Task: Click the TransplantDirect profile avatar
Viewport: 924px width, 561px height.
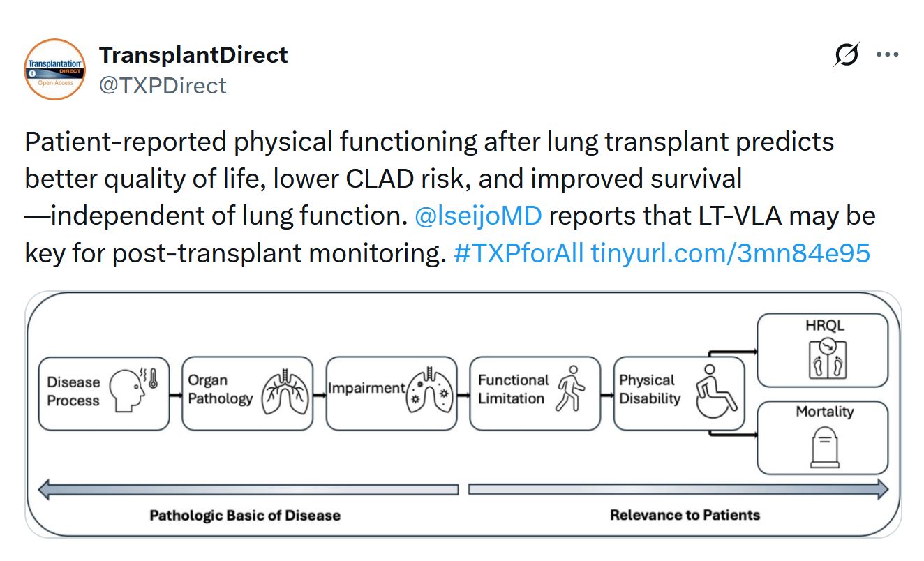Action: pyautogui.click(x=55, y=70)
